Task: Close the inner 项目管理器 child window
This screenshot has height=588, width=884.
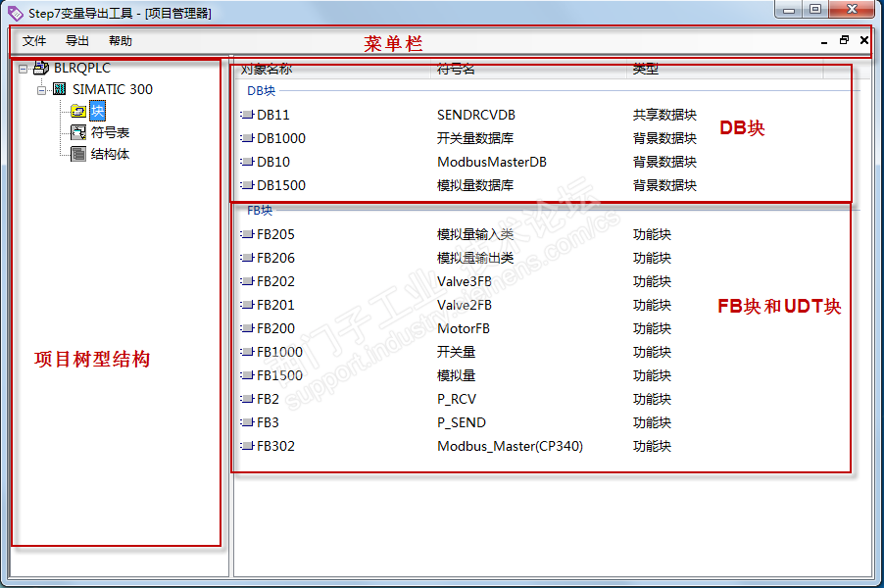Action: pyautogui.click(x=864, y=40)
